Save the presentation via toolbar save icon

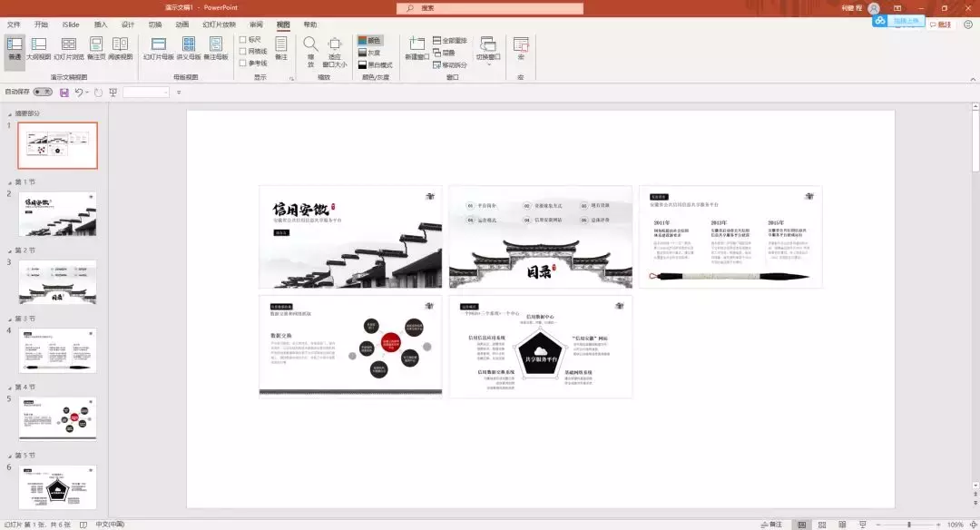pyautogui.click(x=64, y=93)
